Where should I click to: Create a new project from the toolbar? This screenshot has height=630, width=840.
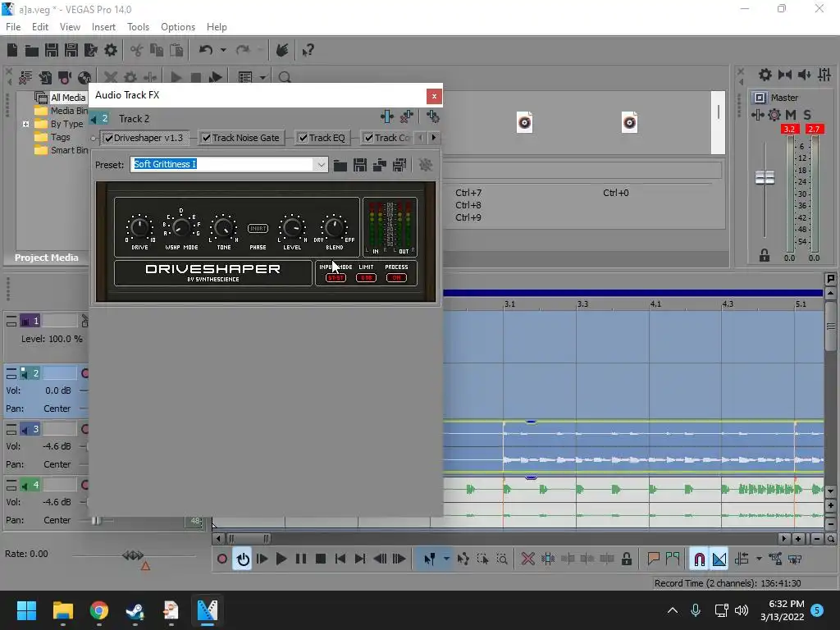click(x=12, y=50)
